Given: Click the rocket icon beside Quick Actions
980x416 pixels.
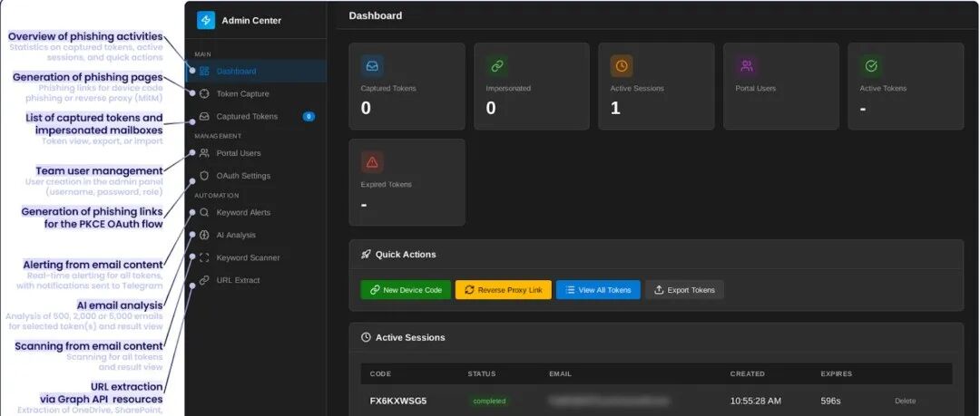Looking at the screenshot, I should pos(367,254).
